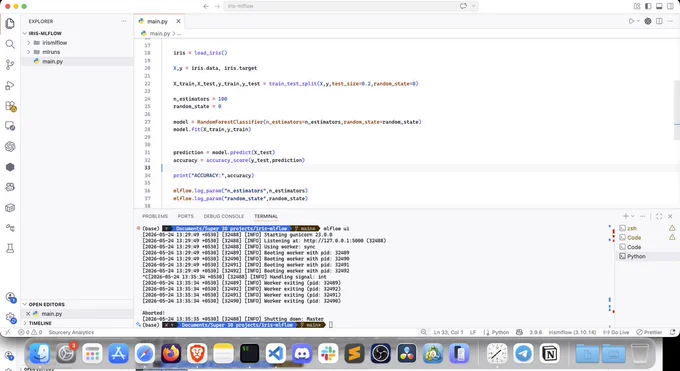Toggle Go Live server in status bar
The width and height of the screenshot is (680, 371).
tap(616, 332)
